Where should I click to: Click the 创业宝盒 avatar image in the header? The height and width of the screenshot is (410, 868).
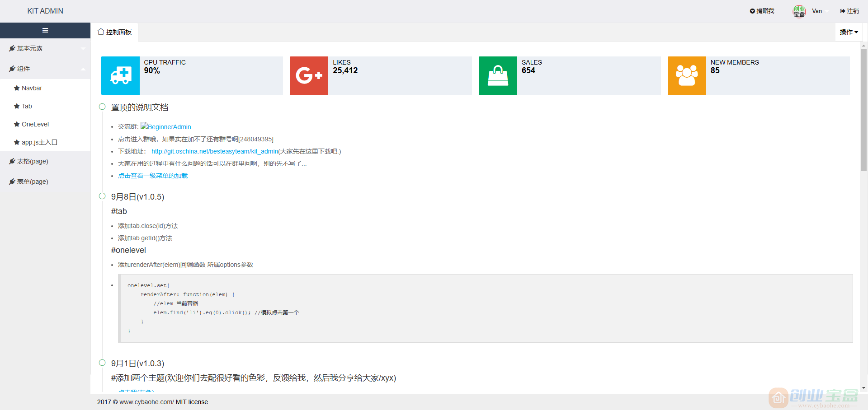(x=799, y=11)
